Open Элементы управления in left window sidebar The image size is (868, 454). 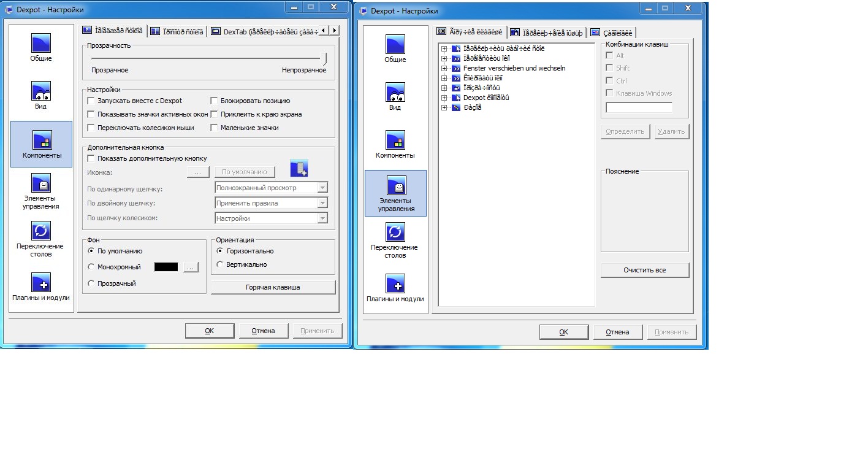point(41,191)
